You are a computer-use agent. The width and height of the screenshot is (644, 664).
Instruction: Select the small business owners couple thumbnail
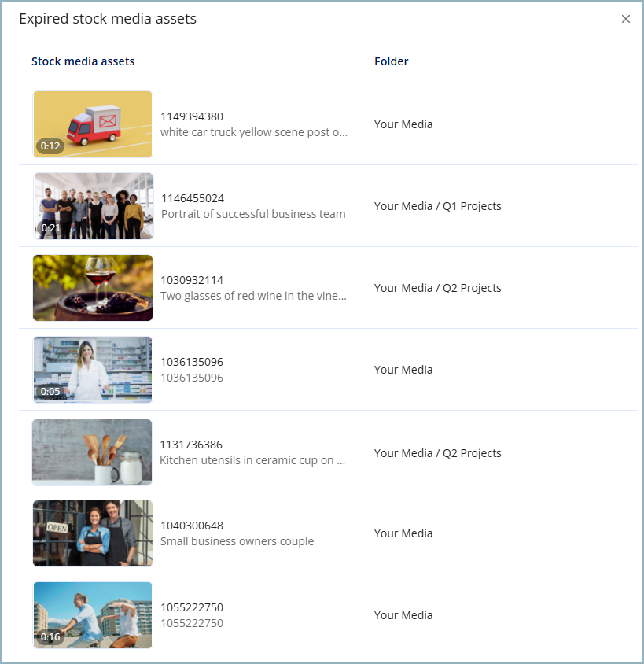tap(92, 533)
